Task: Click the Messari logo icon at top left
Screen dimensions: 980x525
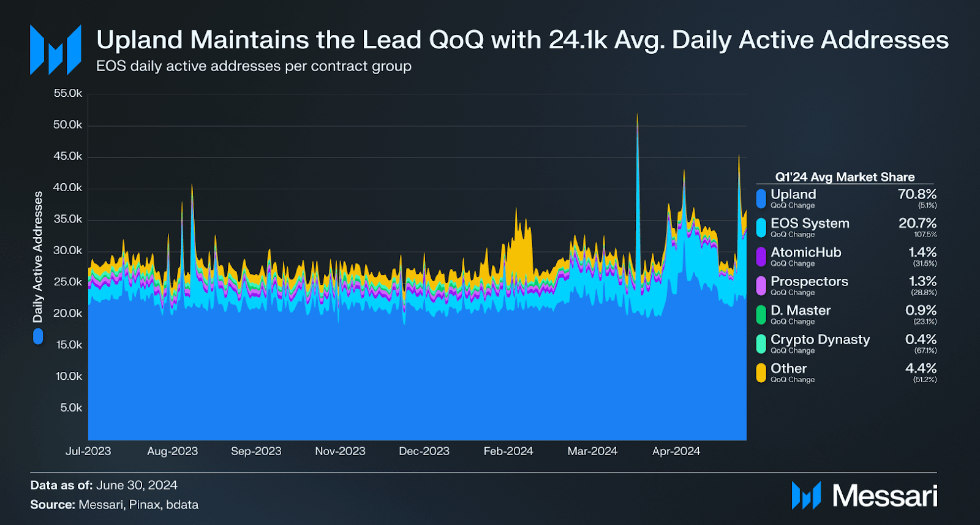Action: coord(56,50)
